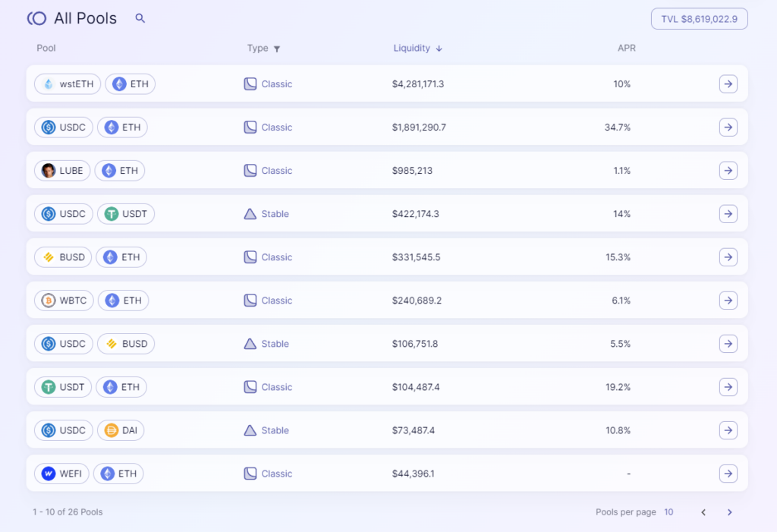
Task: Click the 19.2% APR value
Action: (618, 387)
